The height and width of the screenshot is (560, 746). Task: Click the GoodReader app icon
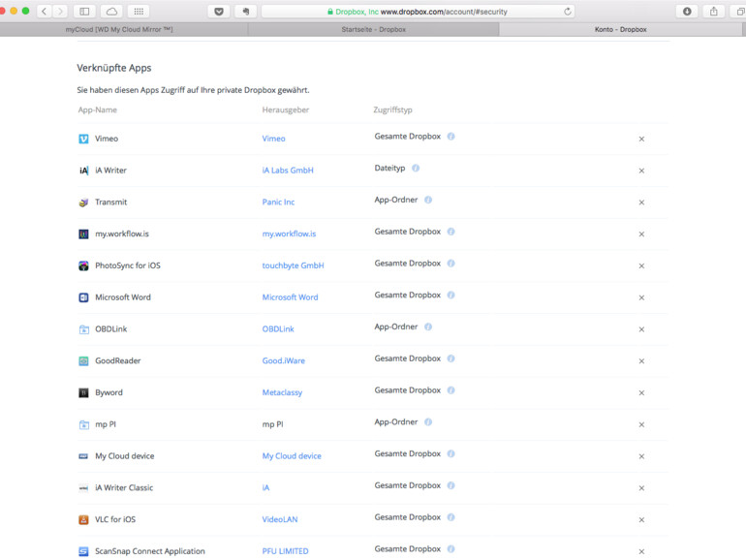point(83,361)
